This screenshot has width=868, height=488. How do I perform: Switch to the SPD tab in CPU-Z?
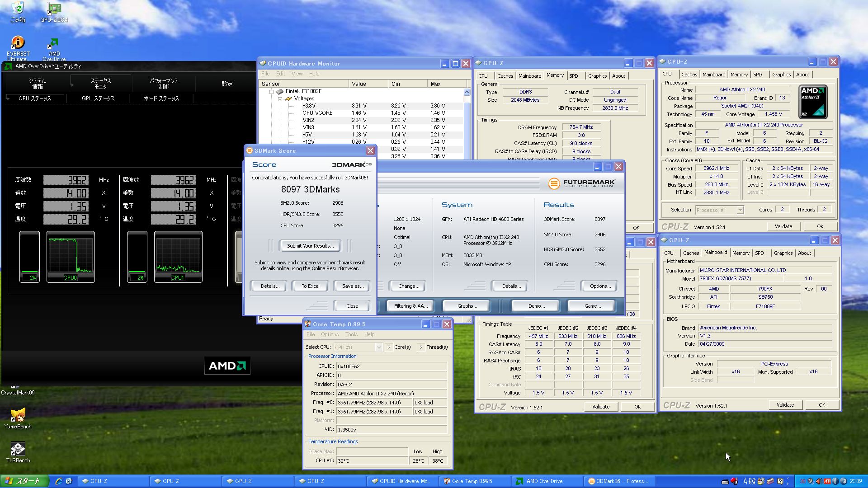pyautogui.click(x=574, y=76)
